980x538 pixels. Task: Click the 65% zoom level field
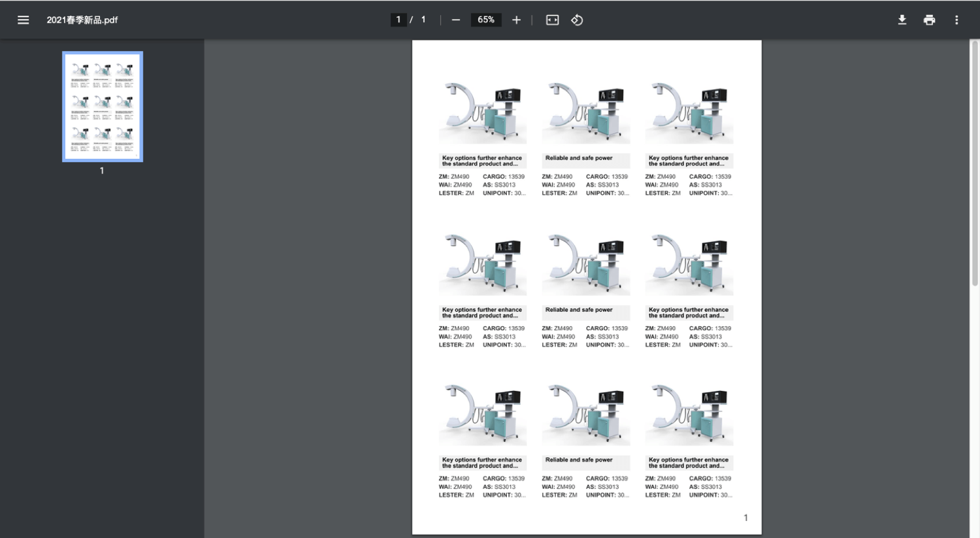485,20
